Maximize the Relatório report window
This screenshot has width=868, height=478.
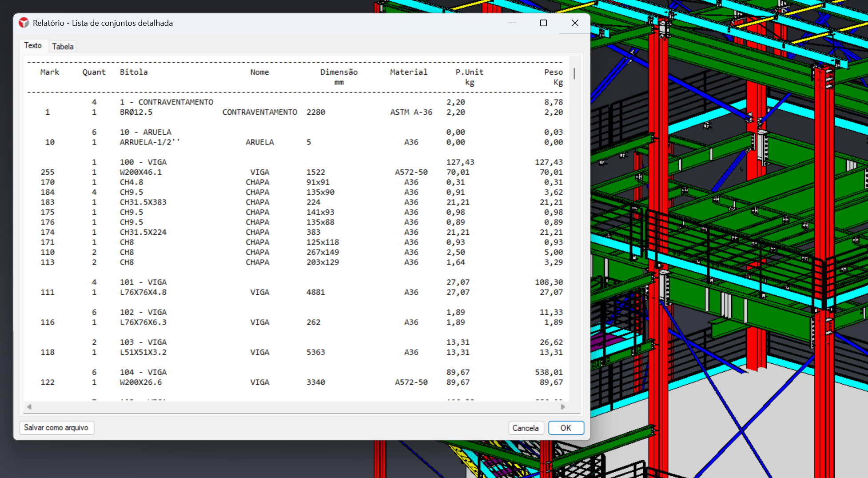[x=543, y=23]
